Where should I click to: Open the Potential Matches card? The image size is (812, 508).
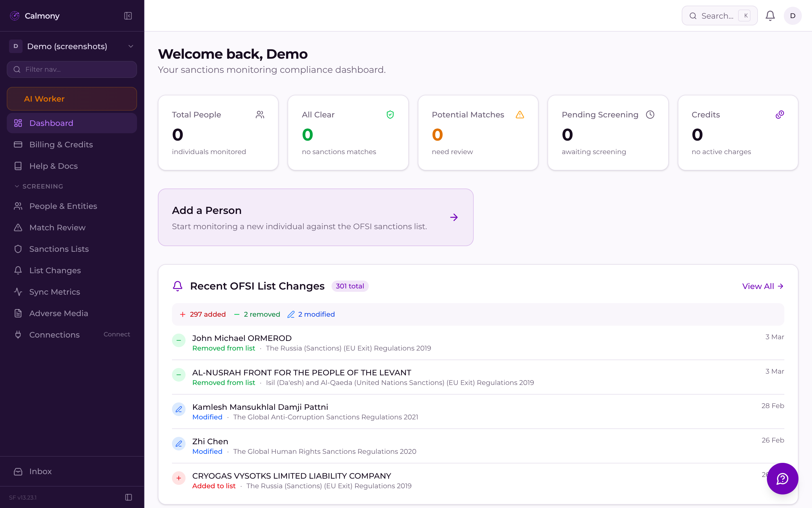click(x=478, y=133)
